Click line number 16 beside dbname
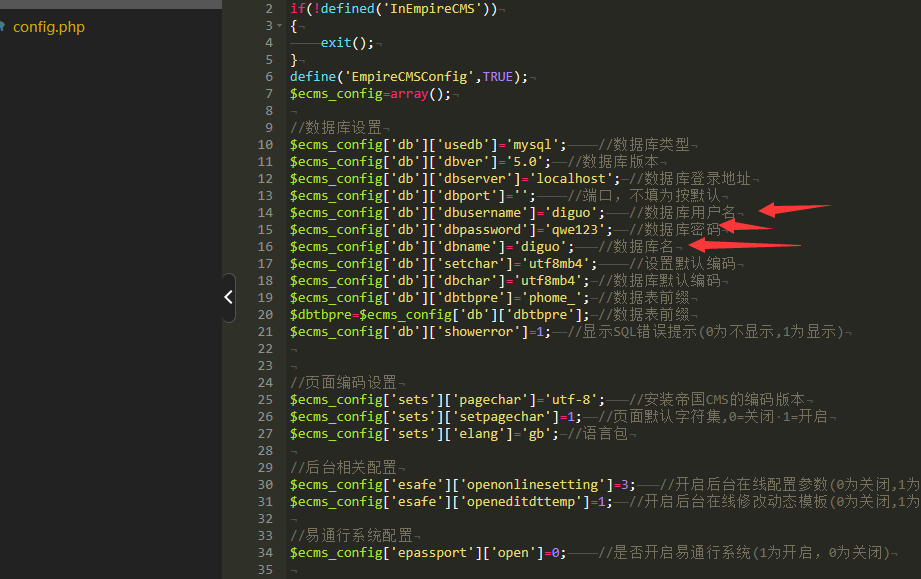 coord(267,246)
